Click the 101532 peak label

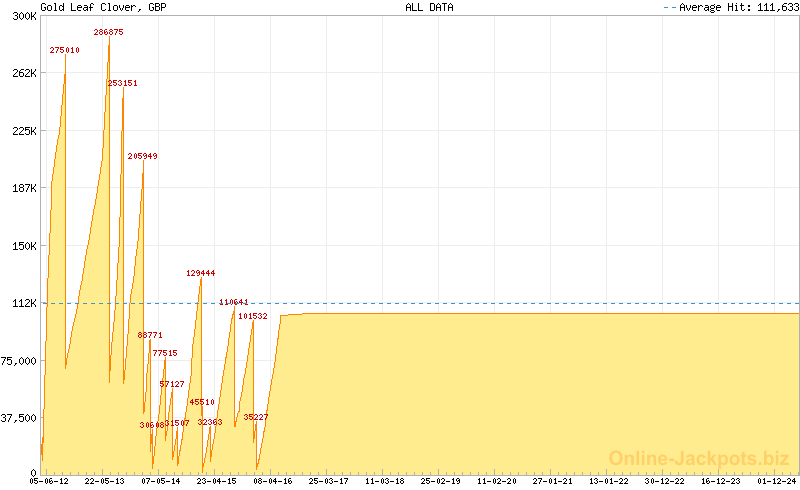click(x=252, y=316)
